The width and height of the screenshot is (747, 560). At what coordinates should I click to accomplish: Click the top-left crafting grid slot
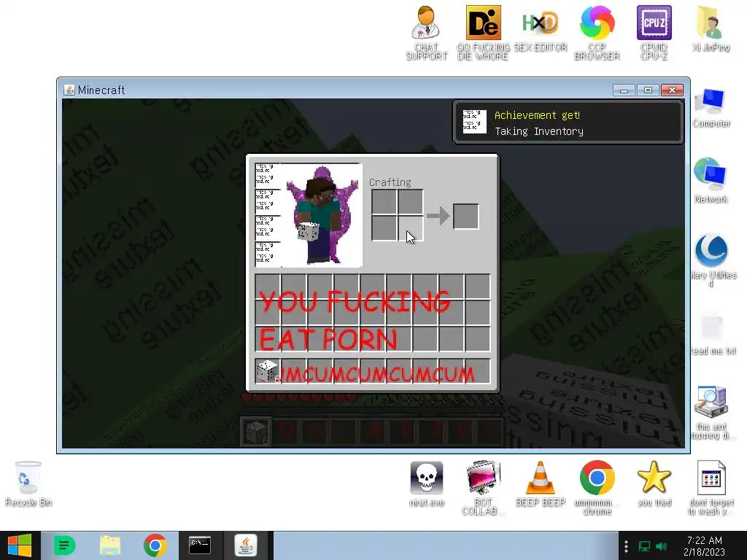(384, 202)
